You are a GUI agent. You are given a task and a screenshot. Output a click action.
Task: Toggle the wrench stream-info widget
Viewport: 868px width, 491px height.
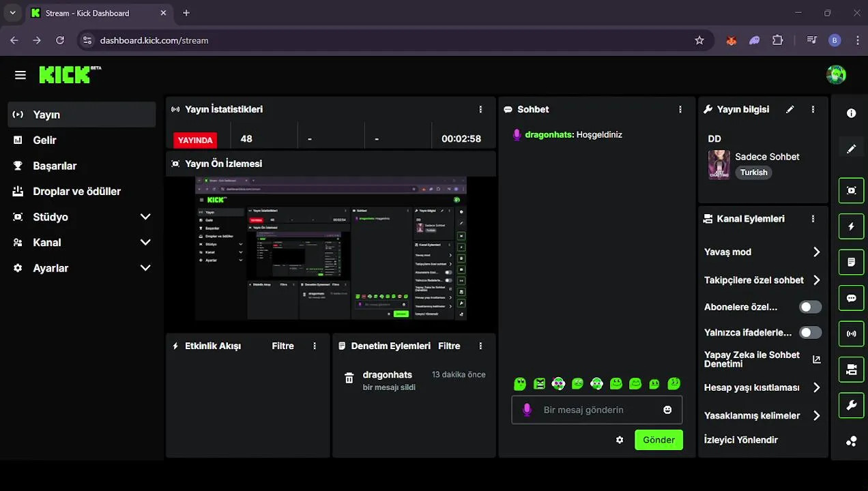point(851,405)
